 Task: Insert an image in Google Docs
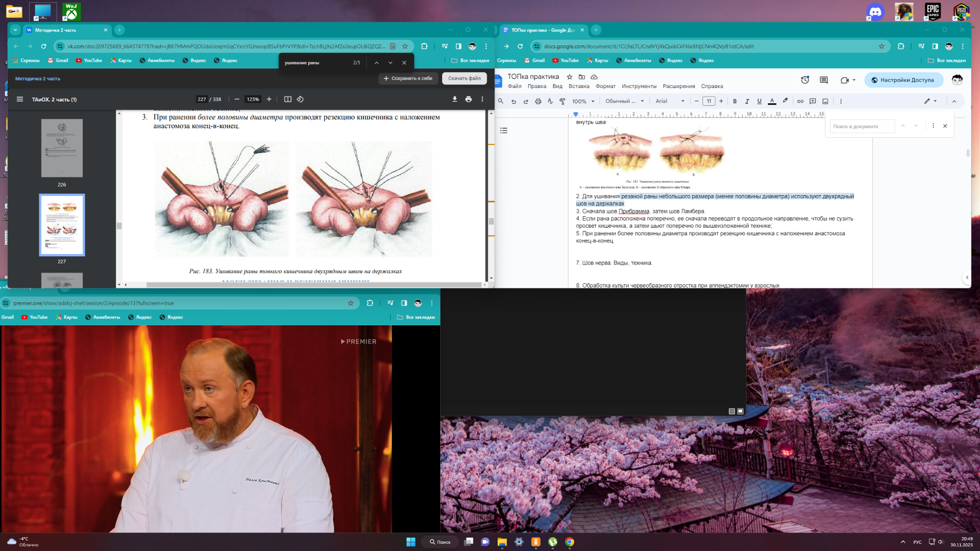(825, 101)
